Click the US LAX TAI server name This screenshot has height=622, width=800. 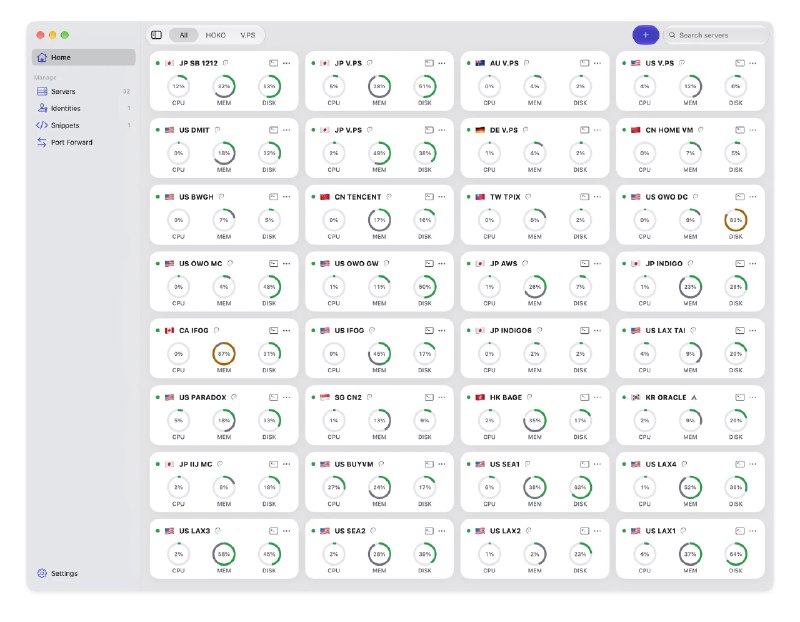tap(665, 331)
